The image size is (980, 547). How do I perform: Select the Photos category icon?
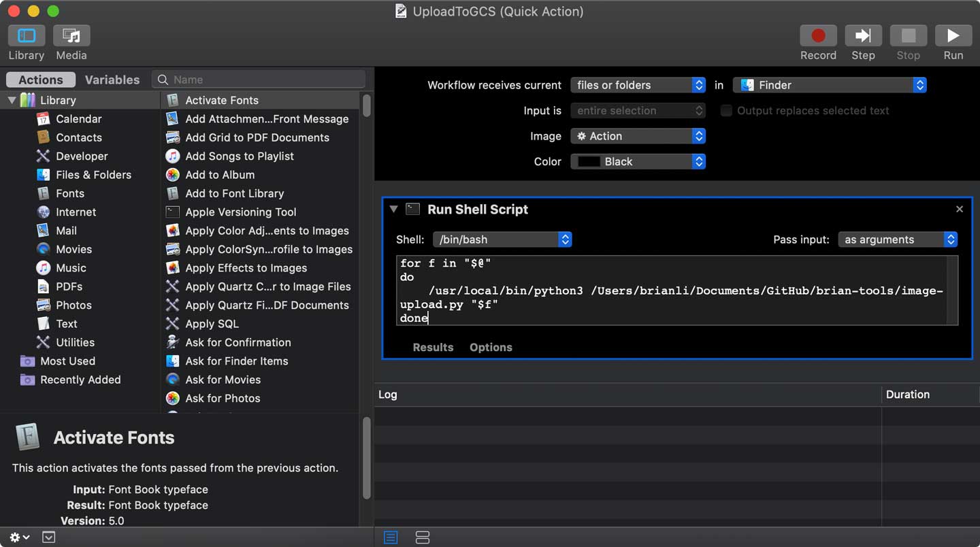(44, 305)
